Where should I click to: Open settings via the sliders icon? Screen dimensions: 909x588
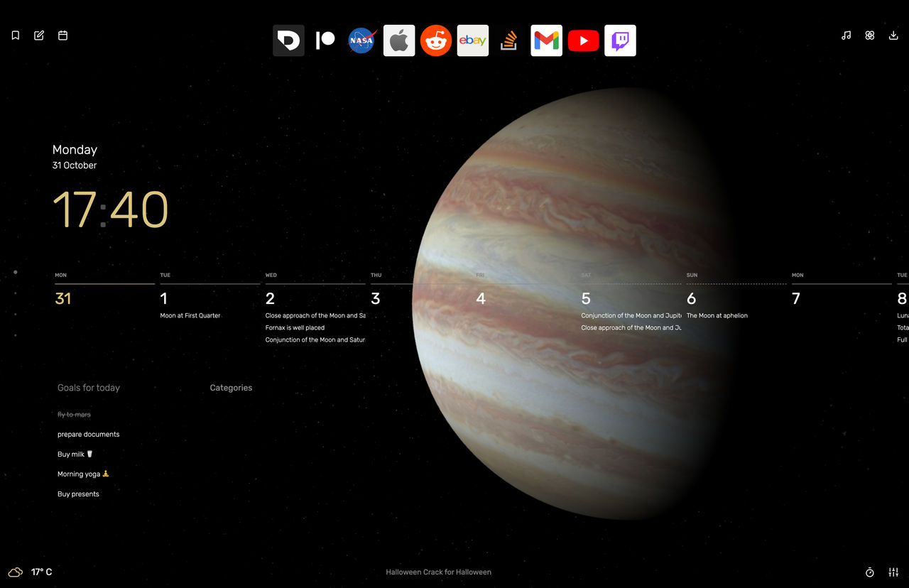click(x=893, y=572)
